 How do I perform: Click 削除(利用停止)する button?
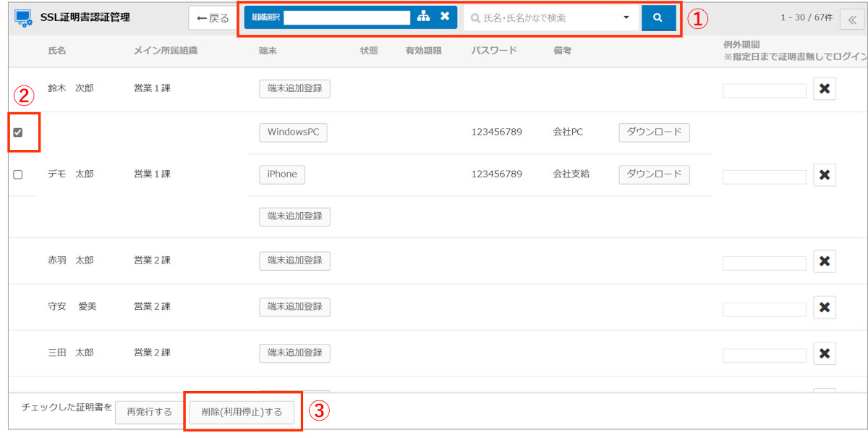[242, 412]
